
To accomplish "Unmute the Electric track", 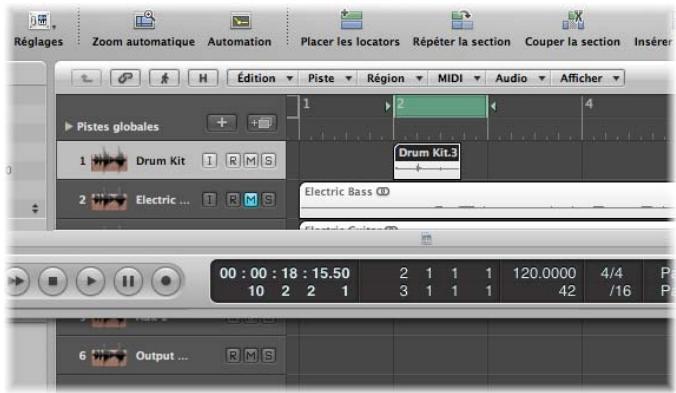I will [x=250, y=200].
